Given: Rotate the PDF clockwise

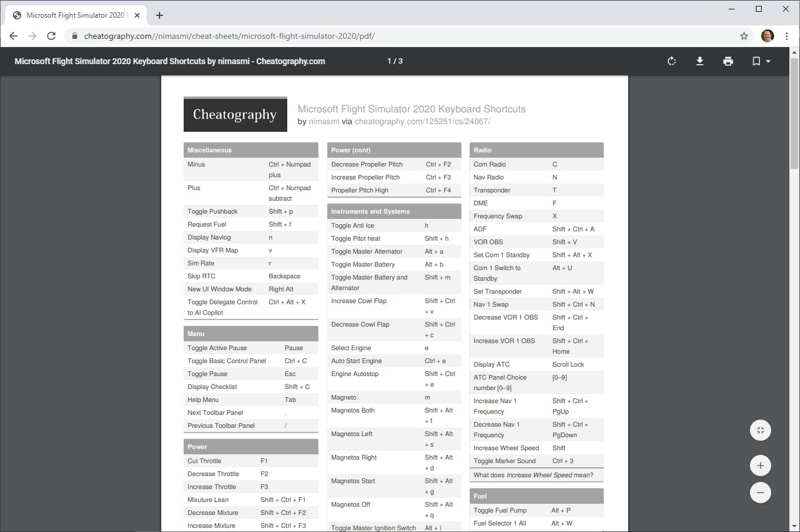Looking at the screenshot, I should coord(672,61).
